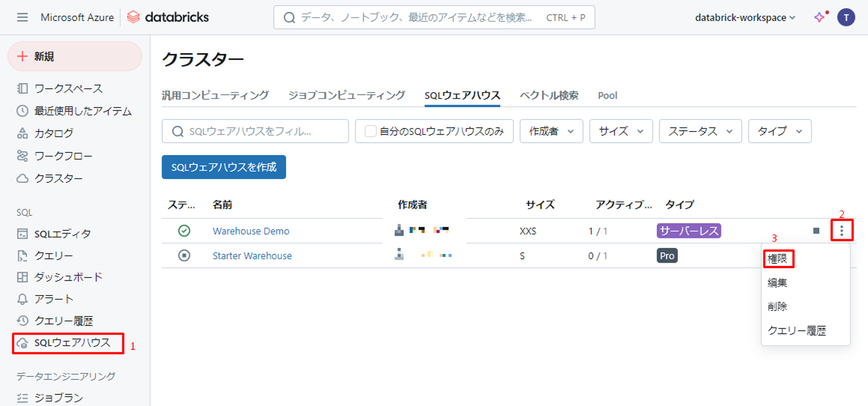Click the Databricks Assistant sparkle icon
Screen dimensions: 868x406
pos(819,17)
